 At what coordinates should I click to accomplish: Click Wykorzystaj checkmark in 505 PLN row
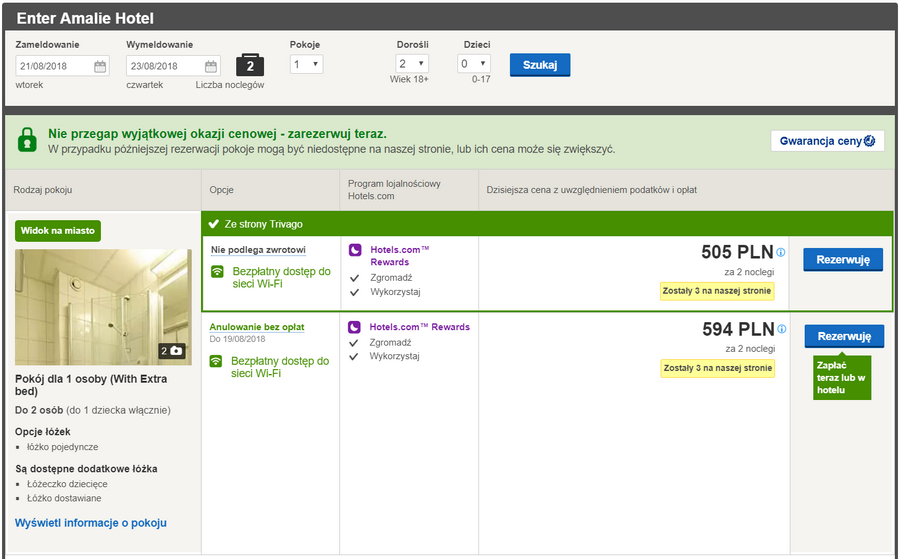[x=355, y=292]
